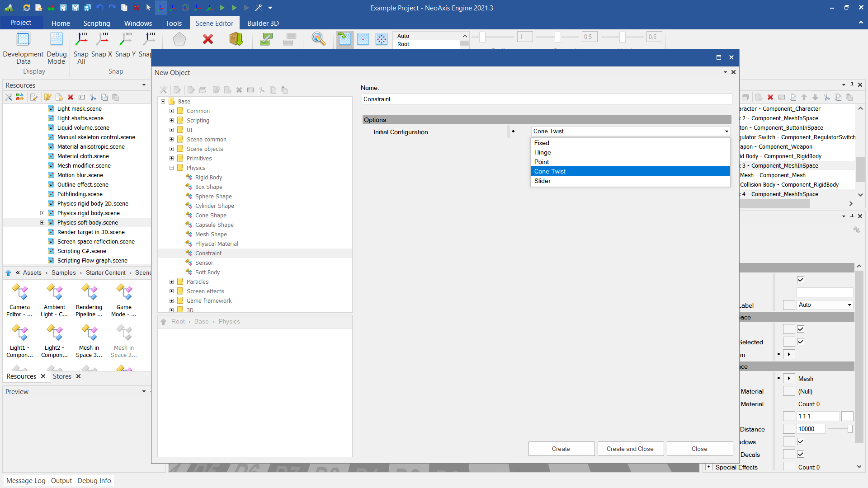
Task: Switch to the Stores panel tab
Action: point(62,376)
